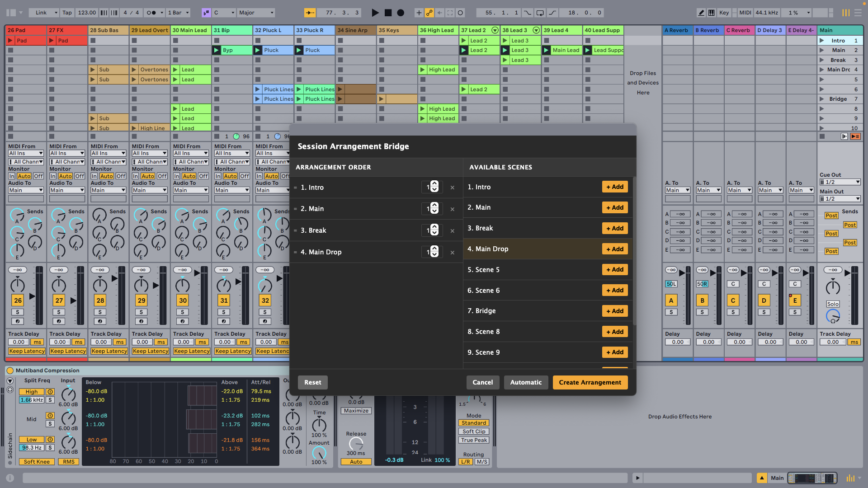Image resolution: width=868 pixels, height=488 pixels.
Task: Toggle Draw Mode pencil icon
Action: 701,13
